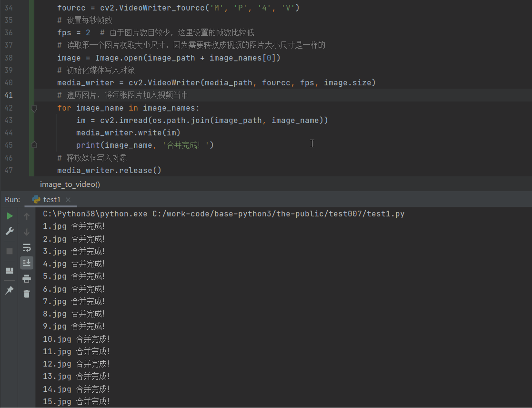Click the image_to_video() breadcrumb
Screen dimensions: 532x408
point(70,184)
